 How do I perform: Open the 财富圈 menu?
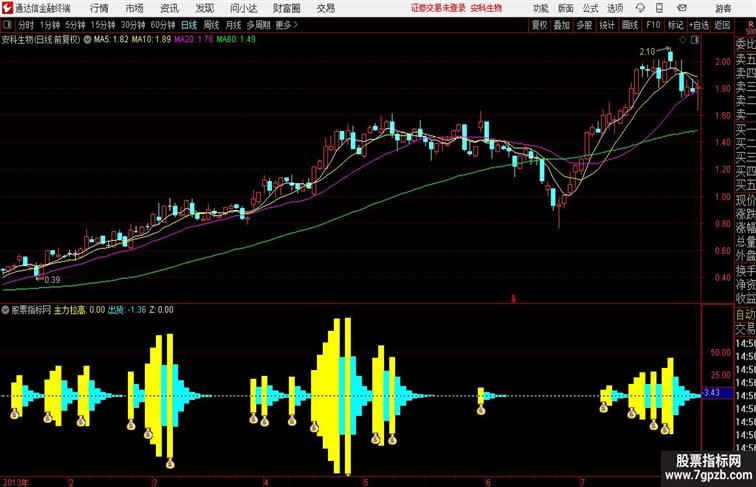click(286, 8)
